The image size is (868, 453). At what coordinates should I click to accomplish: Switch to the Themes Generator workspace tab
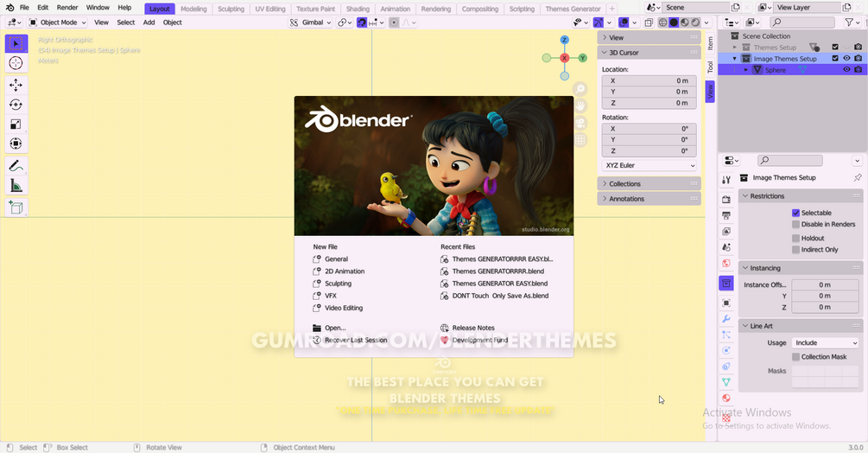click(573, 9)
